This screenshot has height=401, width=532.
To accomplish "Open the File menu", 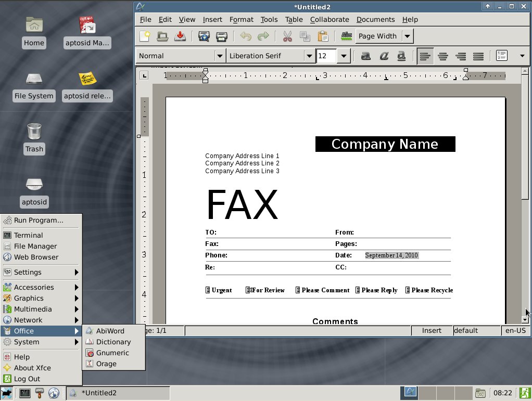I will coord(146,19).
